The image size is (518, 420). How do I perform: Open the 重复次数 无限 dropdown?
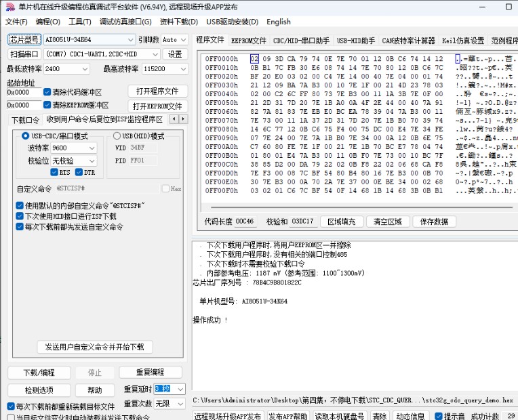pos(180,404)
